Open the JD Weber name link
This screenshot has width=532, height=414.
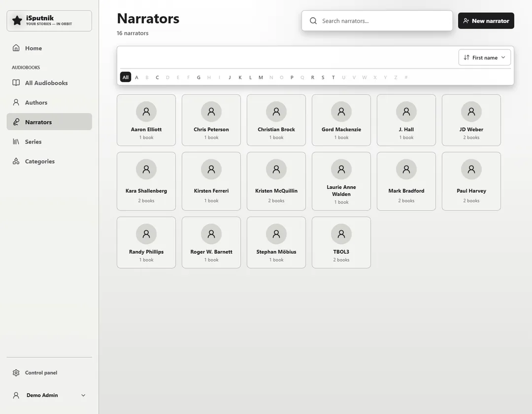[x=471, y=129]
